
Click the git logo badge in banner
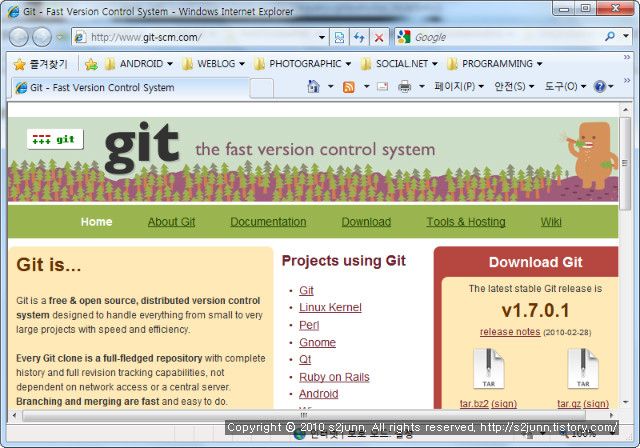click(x=55, y=140)
